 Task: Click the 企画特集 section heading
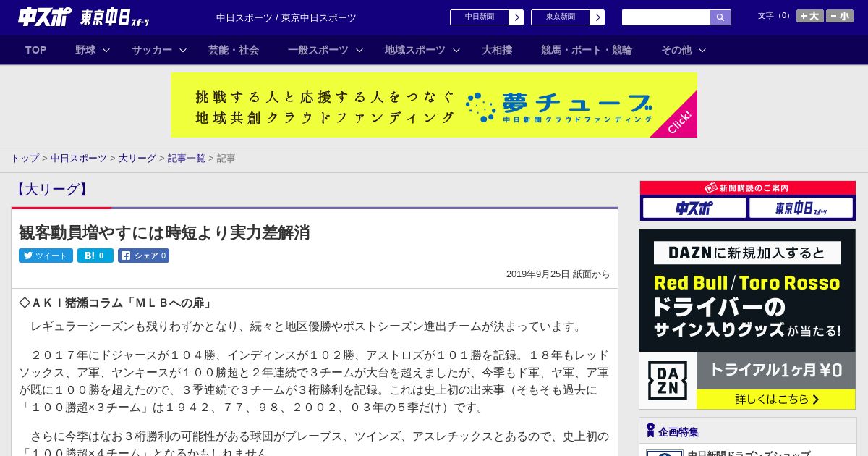(x=678, y=432)
